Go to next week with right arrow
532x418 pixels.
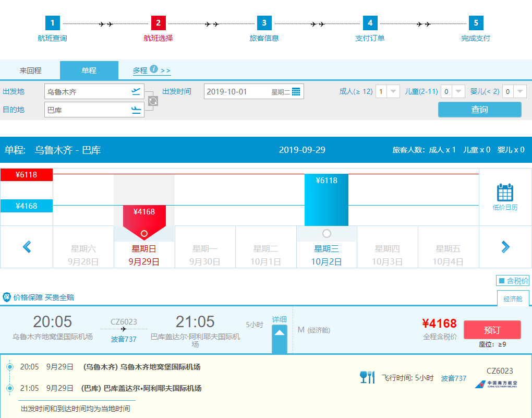[505, 247]
